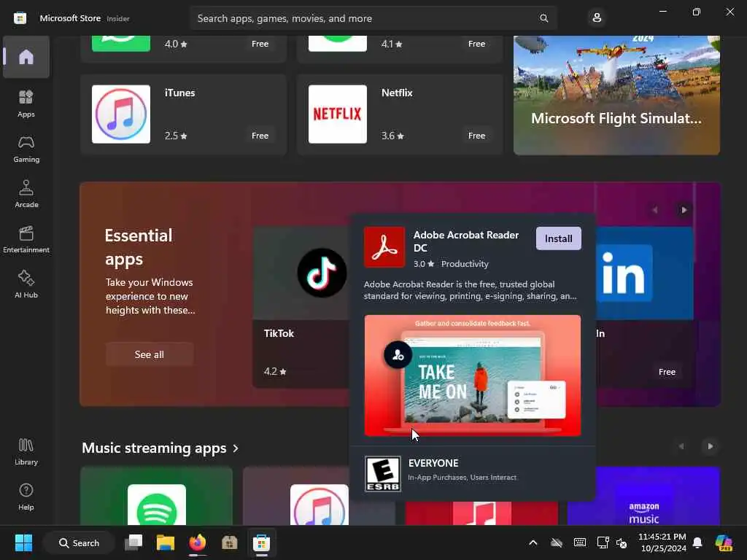Click the Free button on iTunes card
Screen dimensions: 747x560
(260, 136)
